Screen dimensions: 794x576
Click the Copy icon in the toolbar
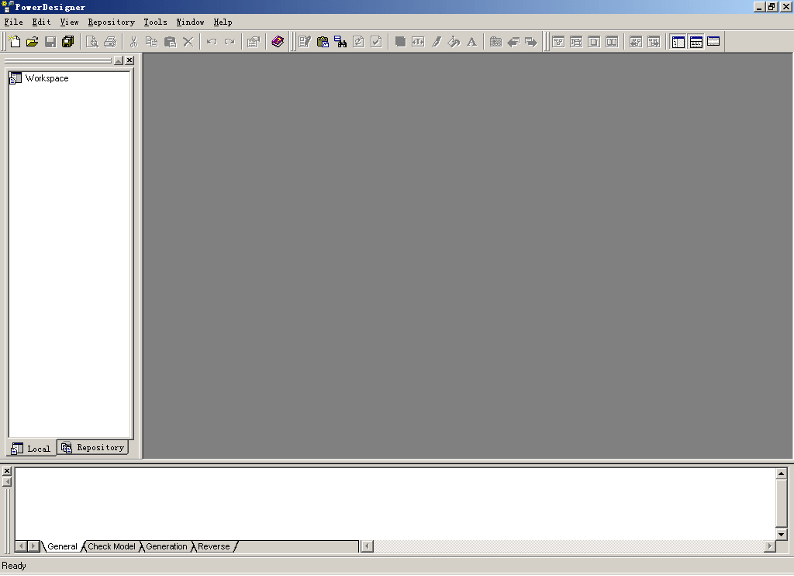[x=151, y=42]
